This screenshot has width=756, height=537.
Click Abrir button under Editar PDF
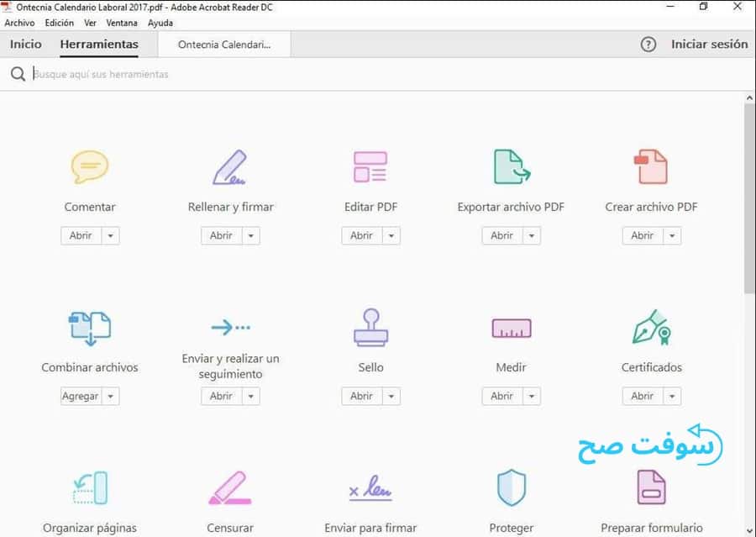pos(361,236)
